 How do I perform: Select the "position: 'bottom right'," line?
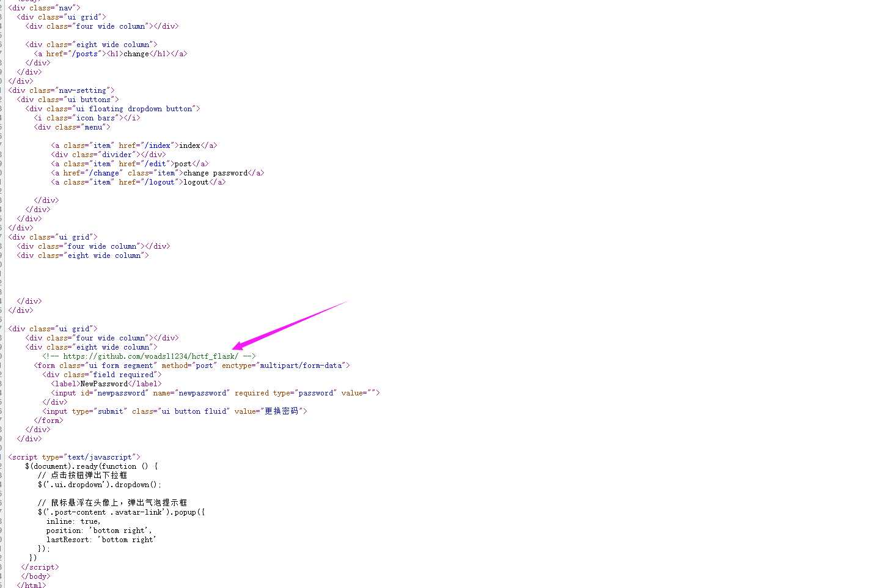tap(99, 531)
